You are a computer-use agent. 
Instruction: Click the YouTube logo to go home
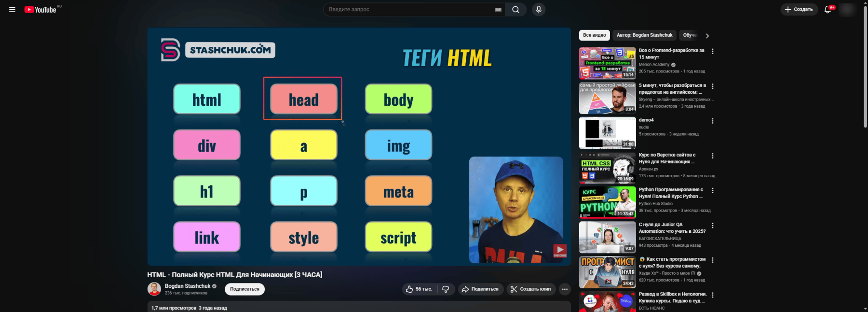coord(41,10)
